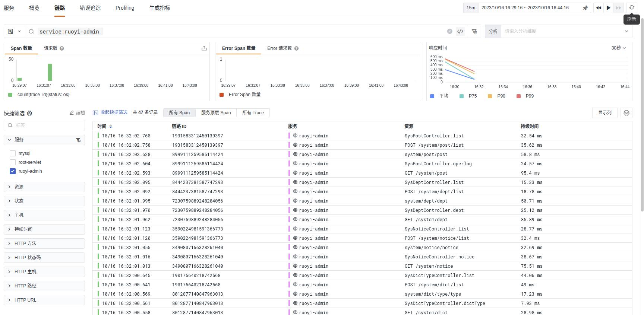Open trace ID 1931583312450139397 in first row
644x315 pixels.
(198, 136)
